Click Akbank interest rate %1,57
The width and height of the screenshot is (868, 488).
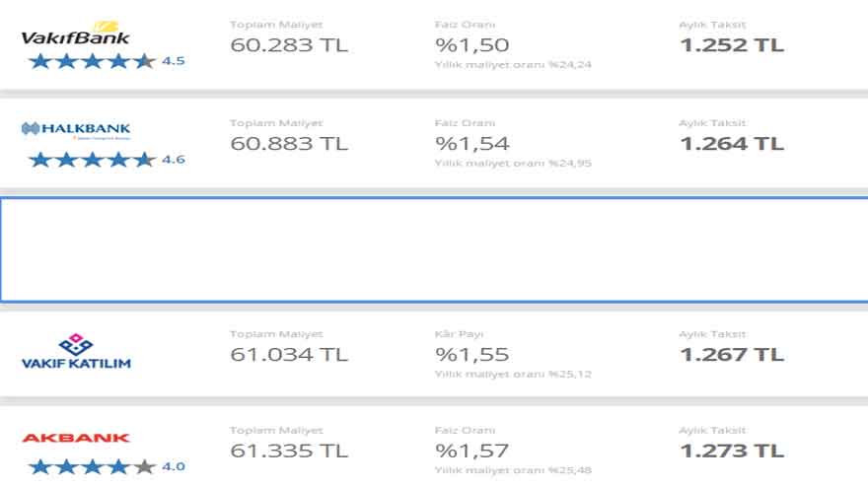coord(472,451)
